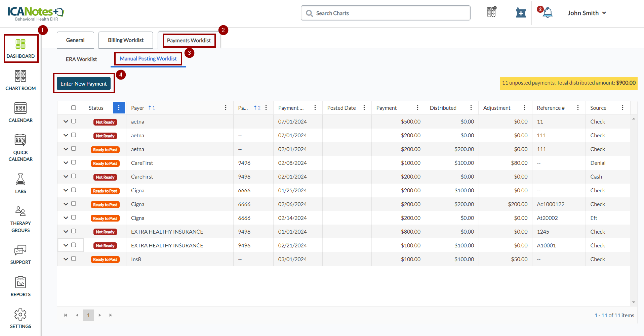The image size is (644, 336).
Task: Open the Status column options menu
Action: tap(119, 108)
